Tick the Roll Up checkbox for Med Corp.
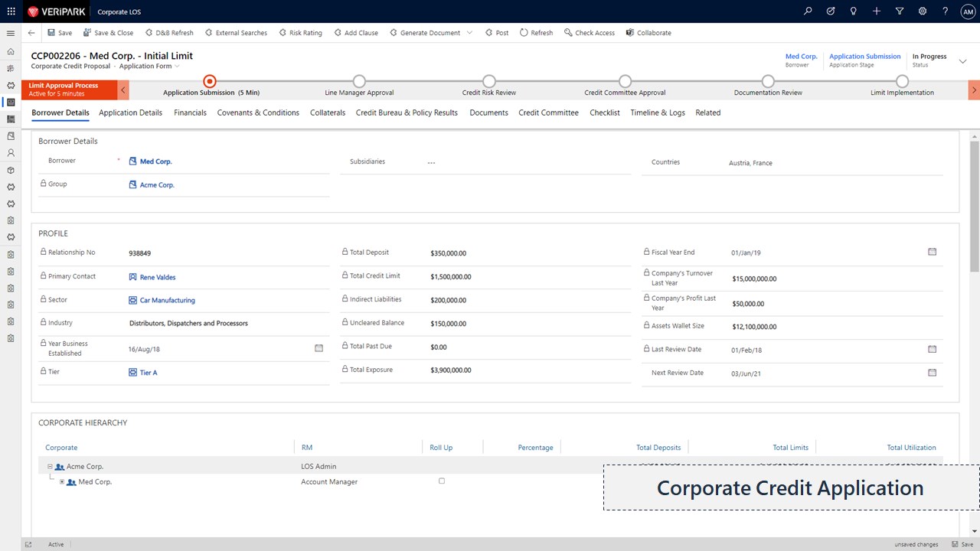This screenshot has width=980, height=551. [x=442, y=481]
